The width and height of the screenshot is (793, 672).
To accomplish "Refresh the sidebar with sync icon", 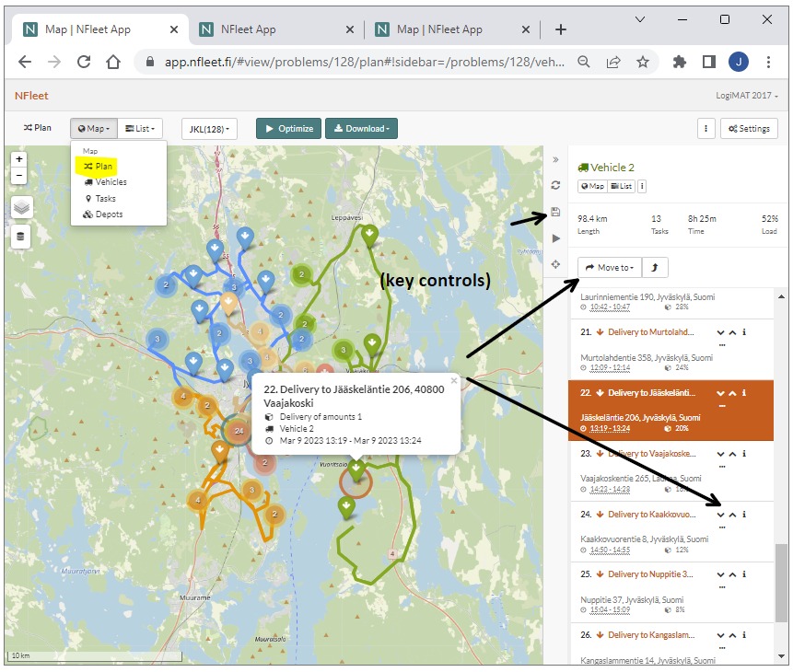I will coord(555,185).
